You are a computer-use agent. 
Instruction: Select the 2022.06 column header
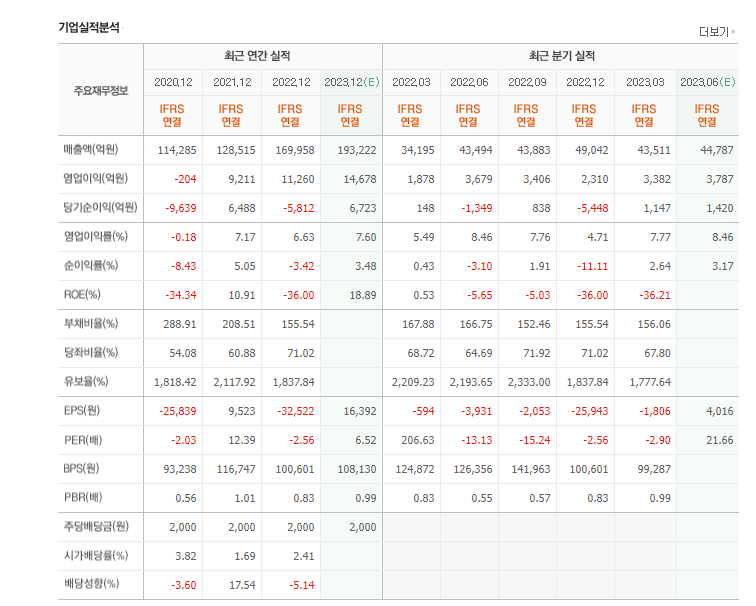[x=469, y=82]
